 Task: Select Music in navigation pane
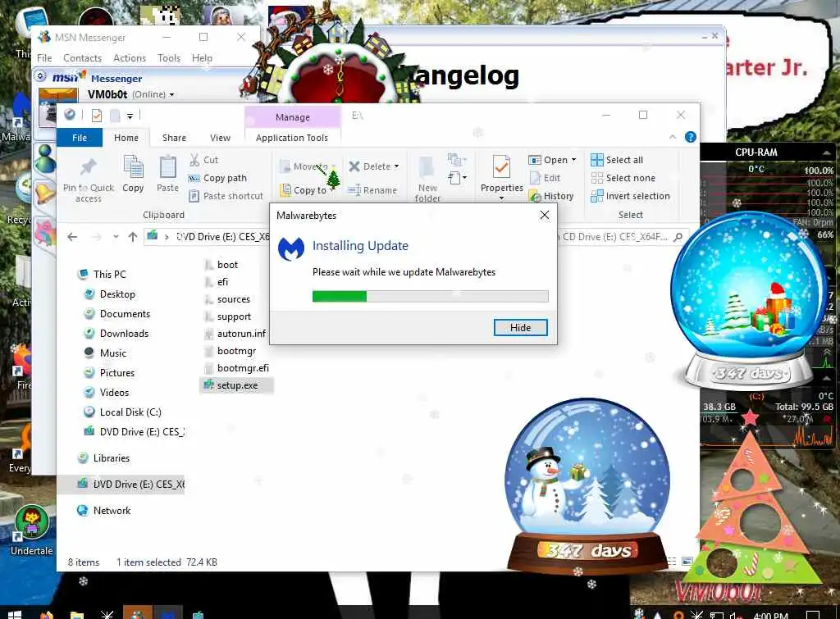[105, 353]
